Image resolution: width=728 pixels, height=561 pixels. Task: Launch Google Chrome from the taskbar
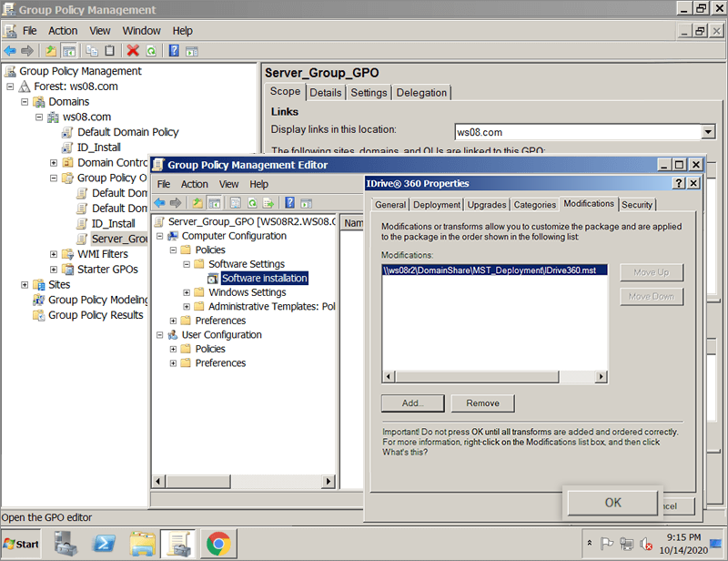coord(217,544)
